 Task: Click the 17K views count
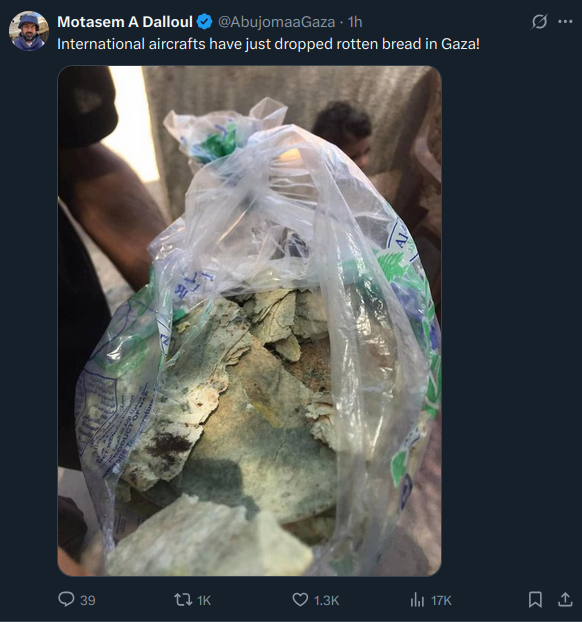[x=441, y=600]
